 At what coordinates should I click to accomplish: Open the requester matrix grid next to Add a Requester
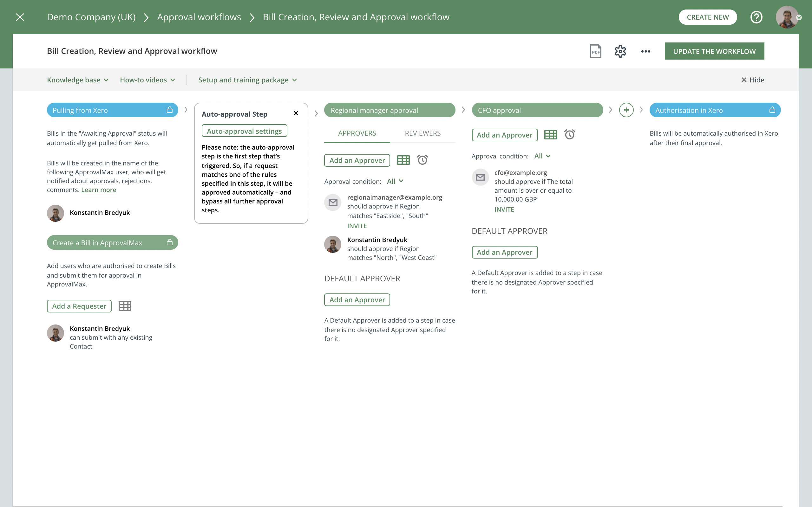click(125, 305)
